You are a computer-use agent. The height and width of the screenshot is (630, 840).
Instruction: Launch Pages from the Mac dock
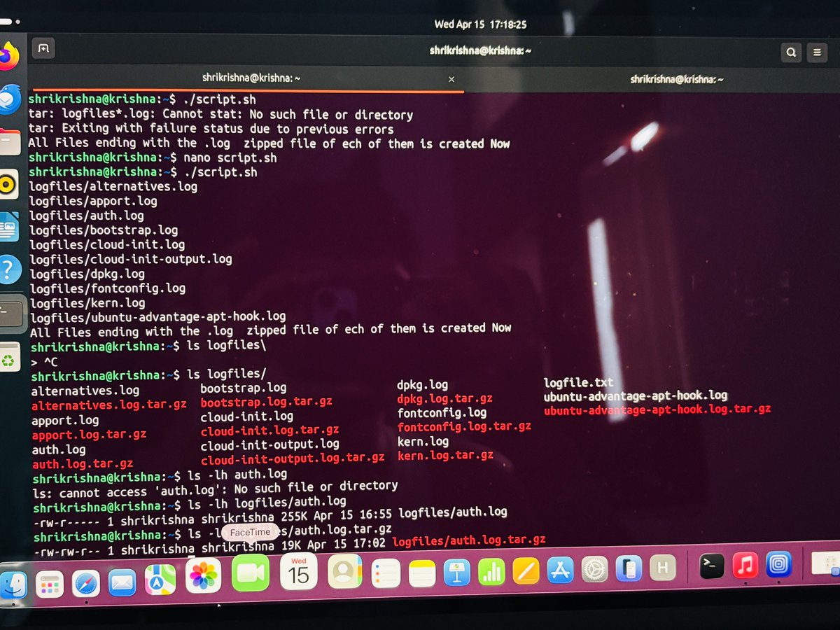point(526,571)
